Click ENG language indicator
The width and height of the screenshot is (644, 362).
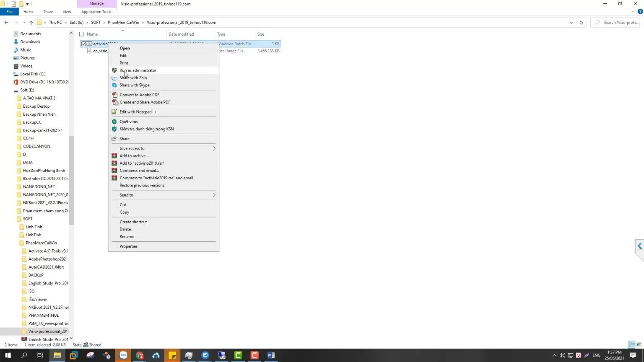(596, 355)
